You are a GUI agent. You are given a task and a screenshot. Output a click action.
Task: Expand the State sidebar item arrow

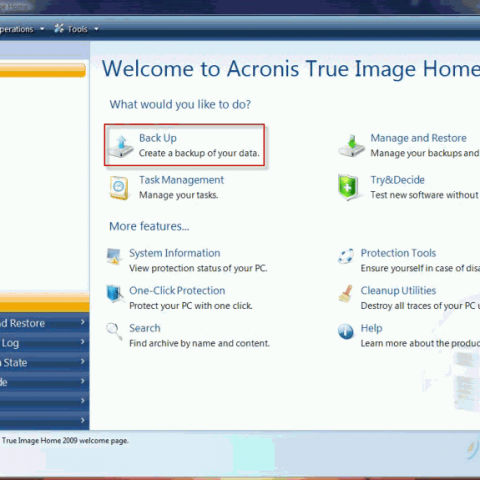[x=82, y=361]
